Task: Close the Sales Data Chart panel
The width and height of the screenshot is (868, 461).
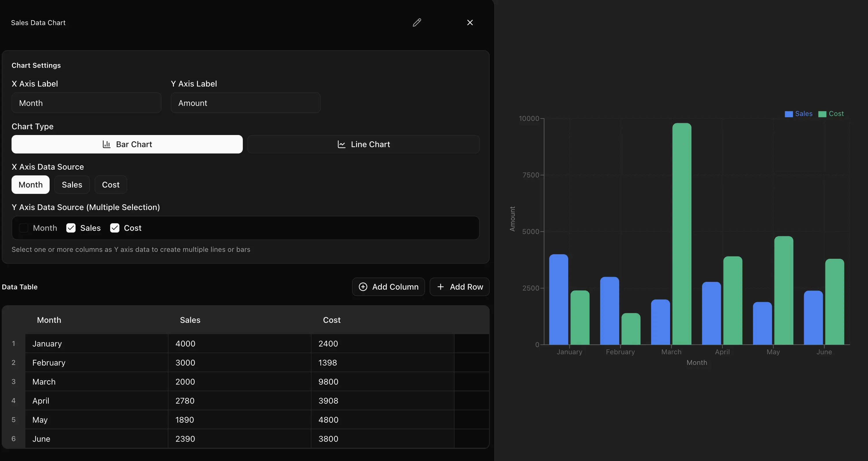Action: 470,23
